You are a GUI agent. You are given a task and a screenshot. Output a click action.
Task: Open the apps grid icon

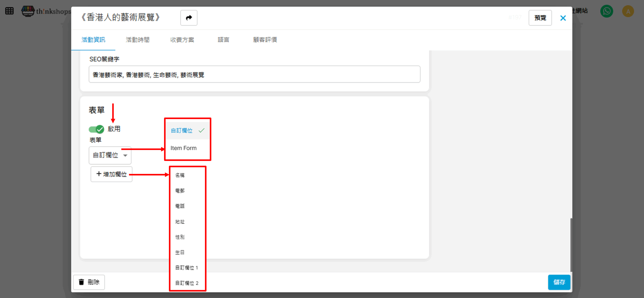tap(9, 11)
